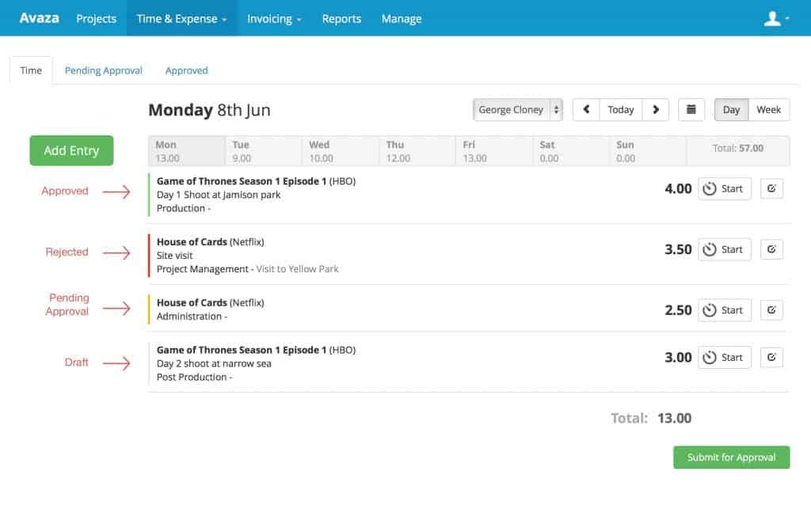Edit the Draft Day 2 shoot entry
The height and width of the screenshot is (532, 811).
pos(771,357)
